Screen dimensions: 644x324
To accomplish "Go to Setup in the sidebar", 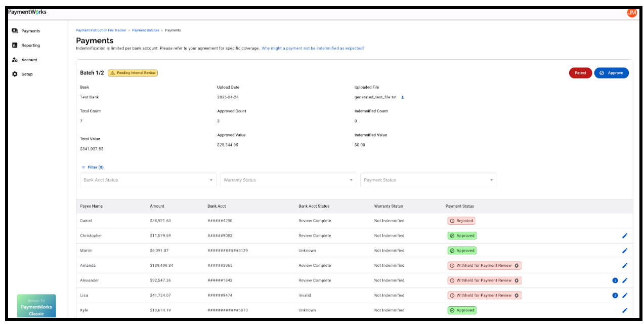I will click(x=27, y=74).
